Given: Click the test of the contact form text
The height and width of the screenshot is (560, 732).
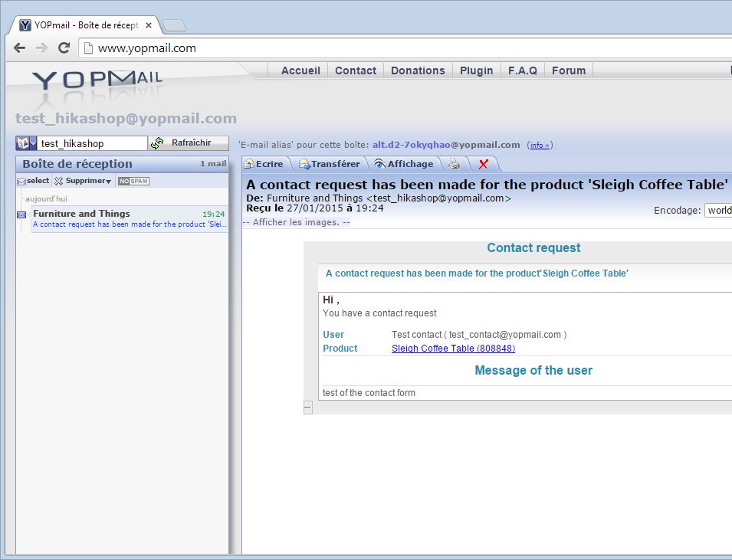Looking at the screenshot, I should tap(369, 393).
